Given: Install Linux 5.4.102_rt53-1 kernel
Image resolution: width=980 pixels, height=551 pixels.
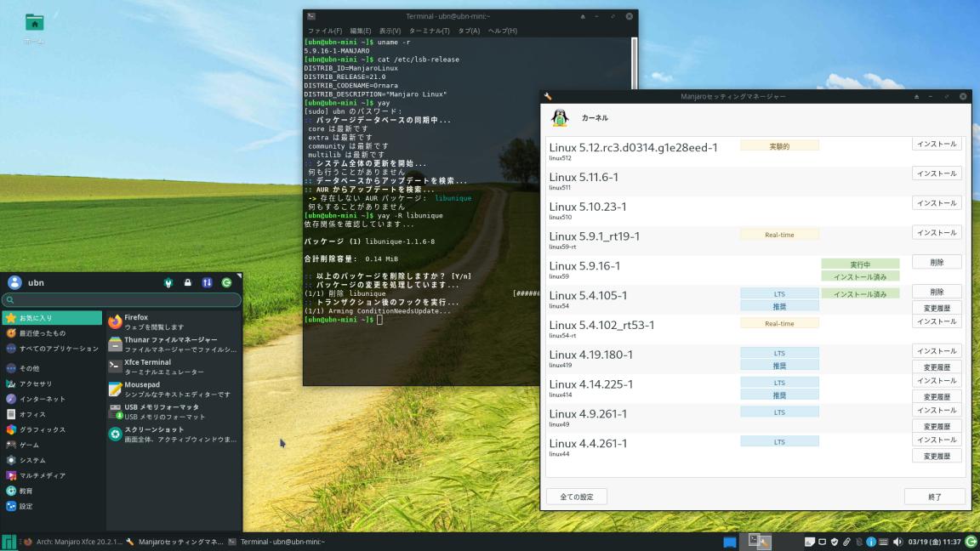Looking at the screenshot, I should 937,321.
